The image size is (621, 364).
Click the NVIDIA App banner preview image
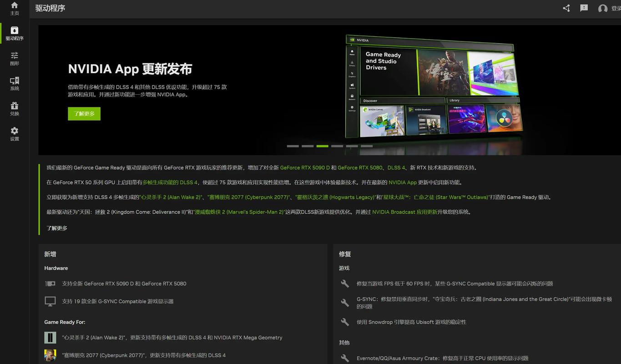[434, 86]
